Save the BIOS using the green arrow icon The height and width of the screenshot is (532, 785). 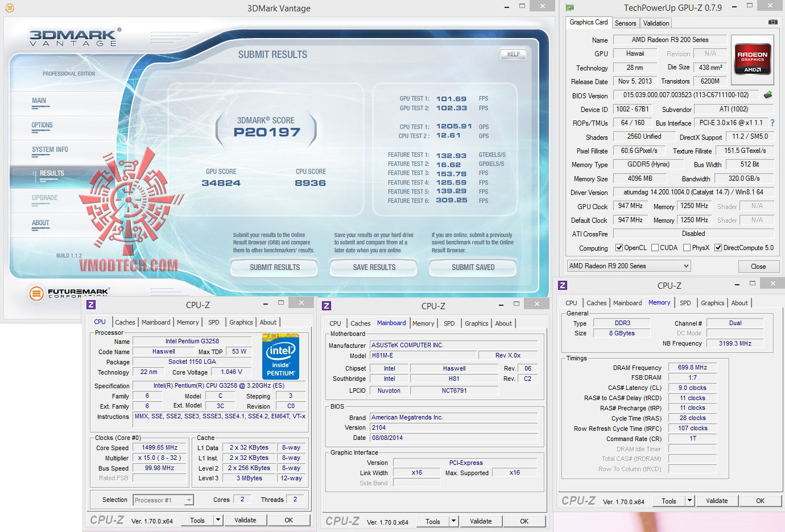click(768, 95)
